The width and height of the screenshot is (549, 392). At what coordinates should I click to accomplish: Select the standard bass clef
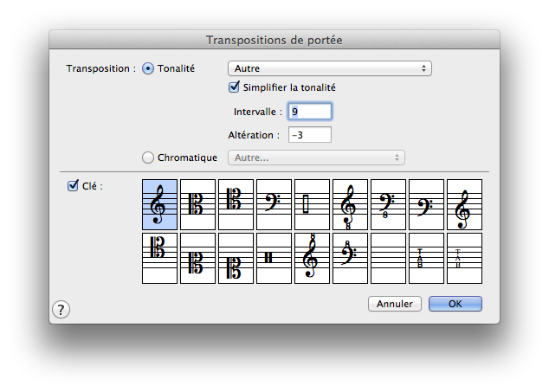(x=274, y=204)
